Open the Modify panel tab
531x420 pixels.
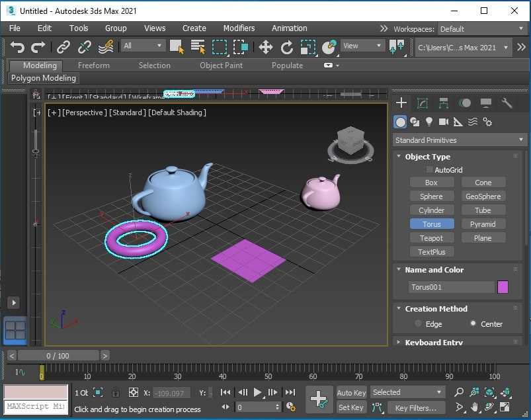[x=423, y=103]
